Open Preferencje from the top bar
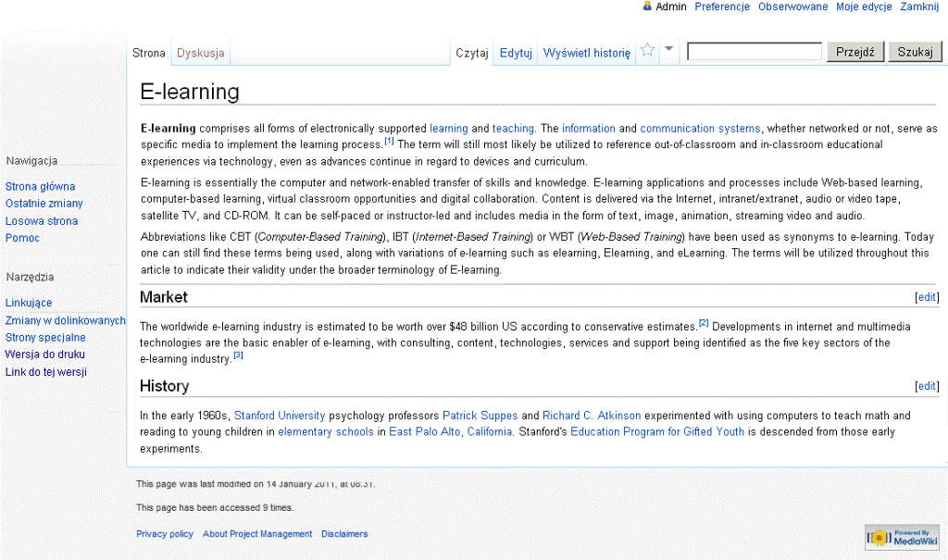 721,6
